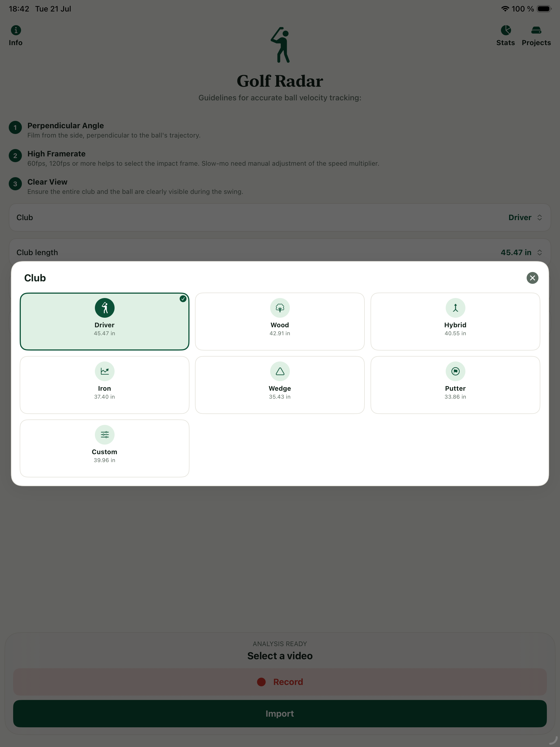Screen dimensions: 560x747
Task: Choose the Wedge 35.43 in card
Action: [x=280, y=385]
